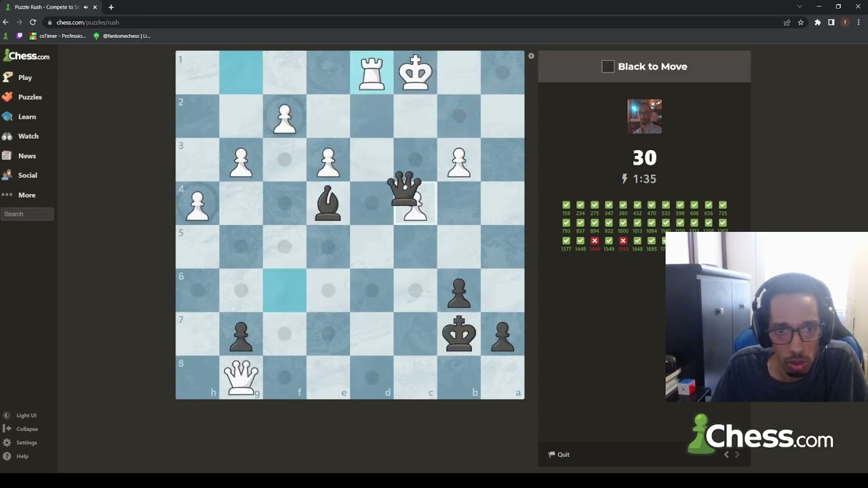Screen dimensions: 868x488
Task: Open the Learn section in sidebar
Action: 20,117
